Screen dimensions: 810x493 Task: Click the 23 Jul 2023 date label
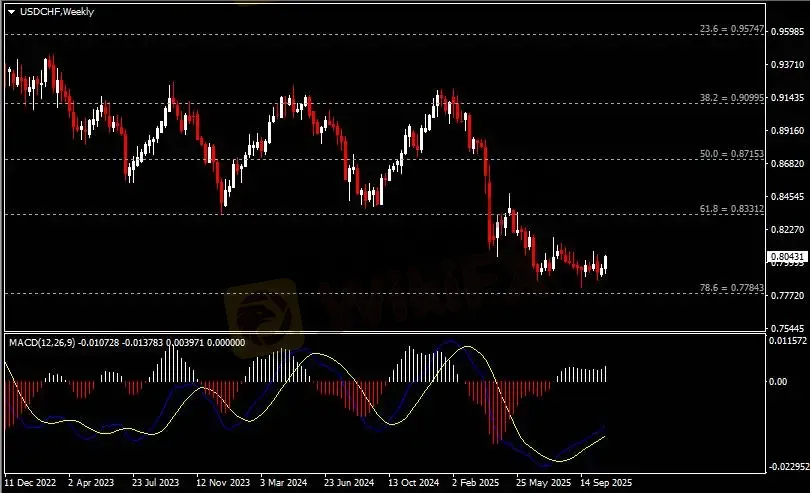tap(155, 483)
